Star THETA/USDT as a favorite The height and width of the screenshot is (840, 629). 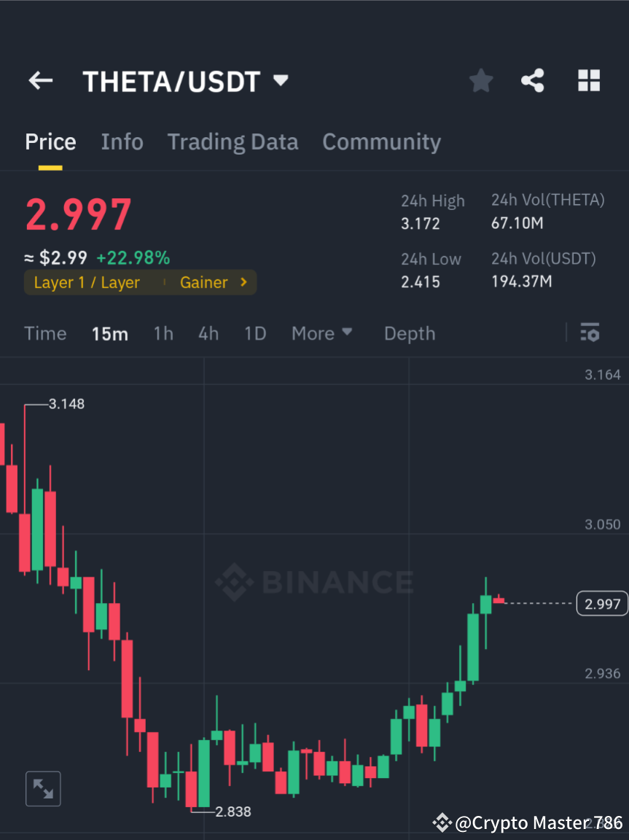coord(480,81)
